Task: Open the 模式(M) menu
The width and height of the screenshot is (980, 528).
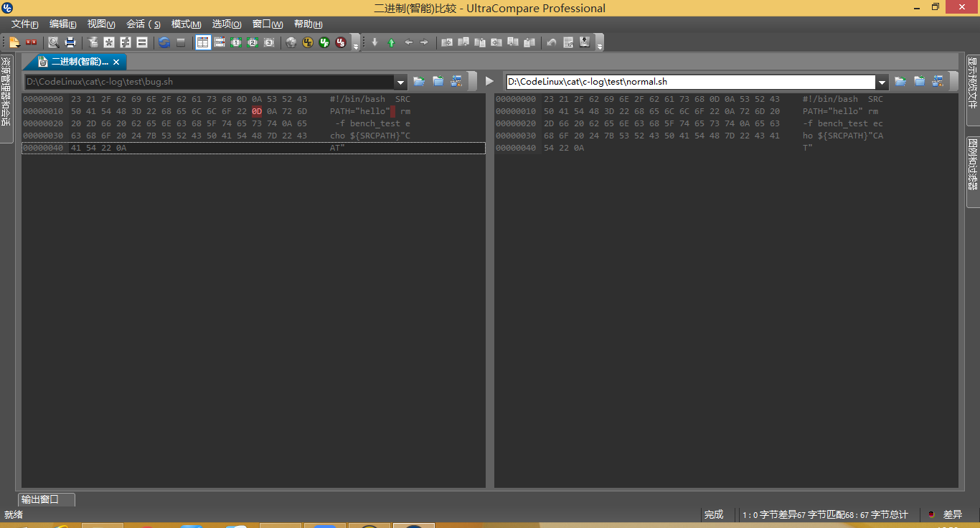Action: click(187, 24)
